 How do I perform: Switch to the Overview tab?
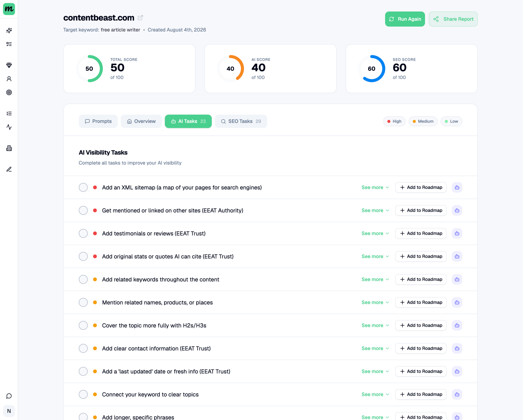[x=141, y=121]
